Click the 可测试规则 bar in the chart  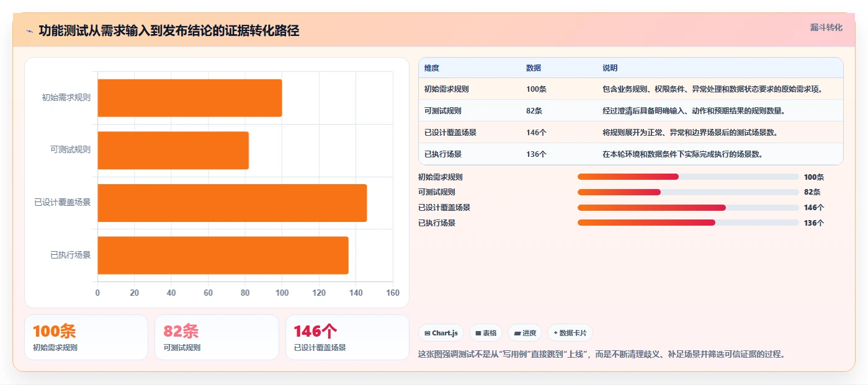coord(173,150)
